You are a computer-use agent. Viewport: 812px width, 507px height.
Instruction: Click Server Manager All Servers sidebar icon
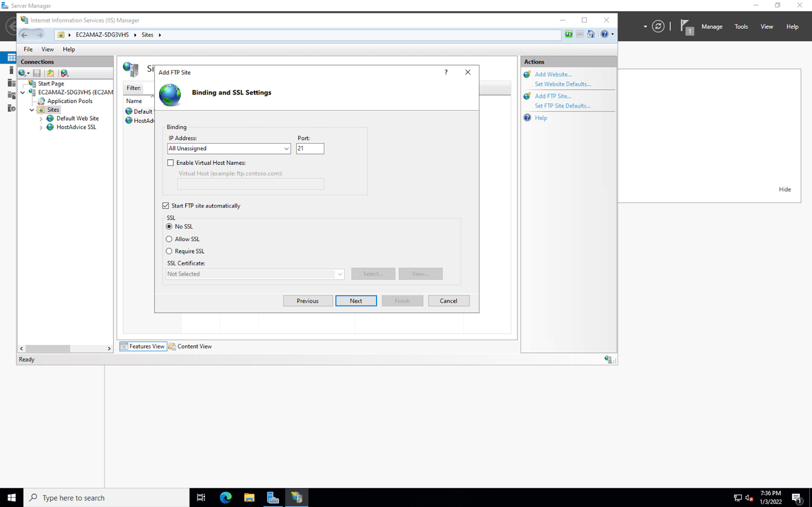tap(11, 83)
